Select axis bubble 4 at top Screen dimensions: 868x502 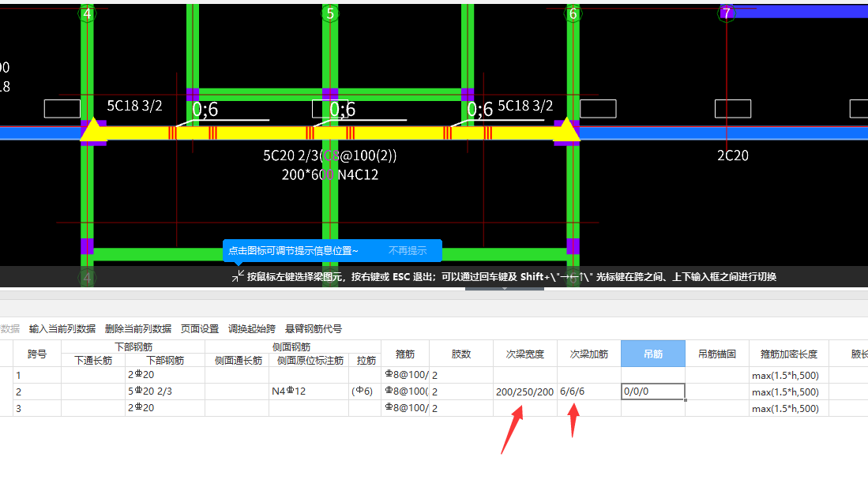pyautogui.click(x=87, y=13)
